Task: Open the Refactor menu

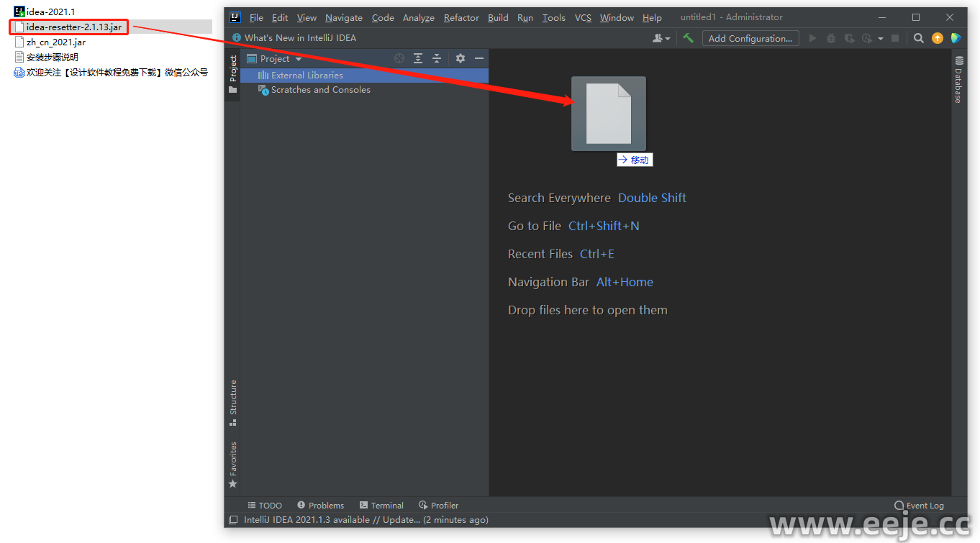Action: tap(461, 17)
